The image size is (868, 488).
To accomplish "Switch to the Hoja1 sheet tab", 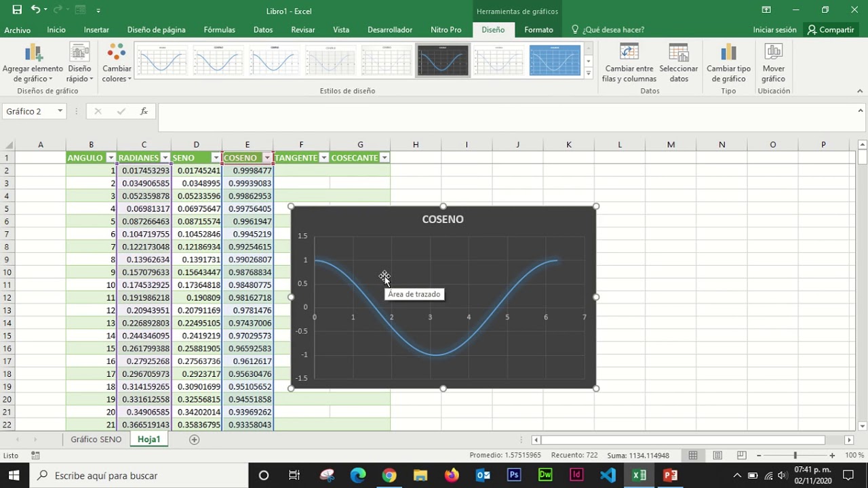I will (149, 439).
